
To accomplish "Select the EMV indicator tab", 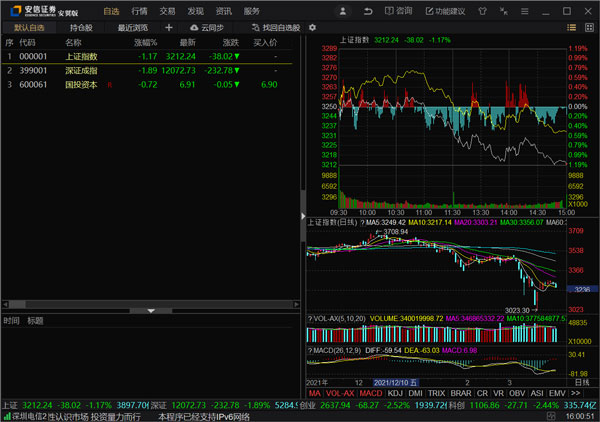I will (x=557, y=393).
